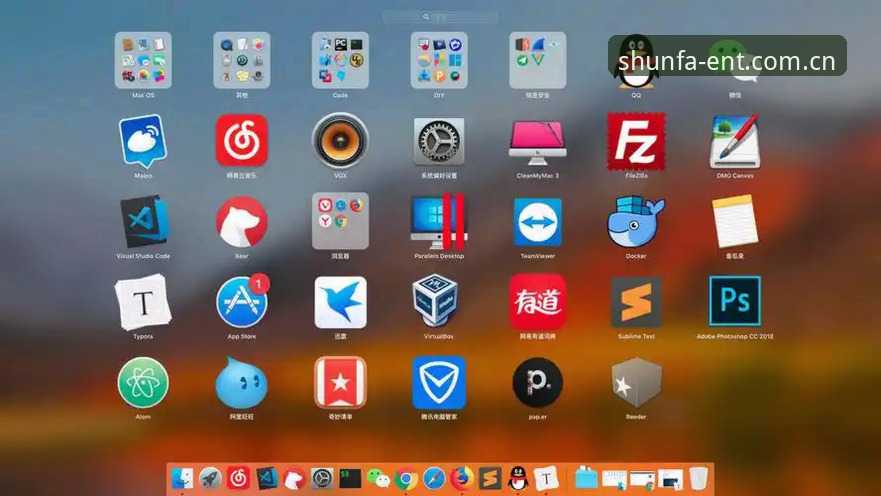Image resolution: width=881 pixels, height=496 pixels.
Task: Open TeamViewer
Action: [x=538, y=222]
